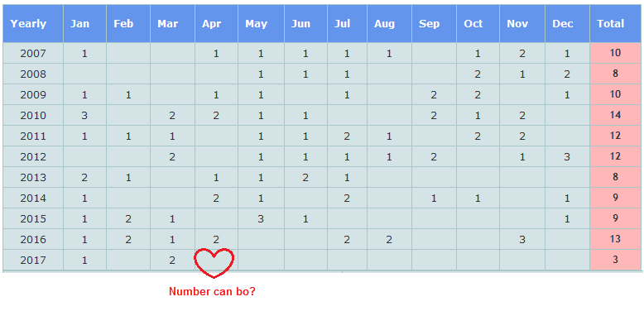The image size is (644, 311).
Task: Click the pink total cell showing 14
Action: click(615, 115)
